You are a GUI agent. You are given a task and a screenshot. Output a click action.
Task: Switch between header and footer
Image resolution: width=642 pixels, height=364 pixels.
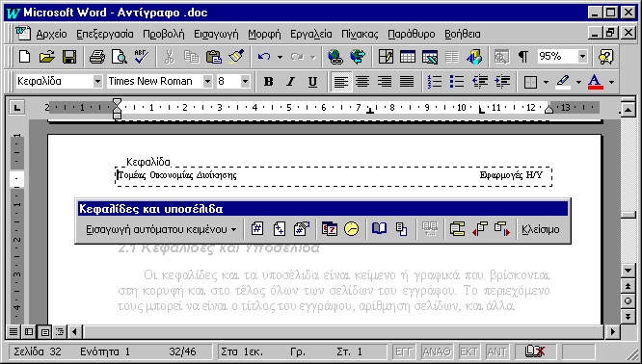point(457,229)
